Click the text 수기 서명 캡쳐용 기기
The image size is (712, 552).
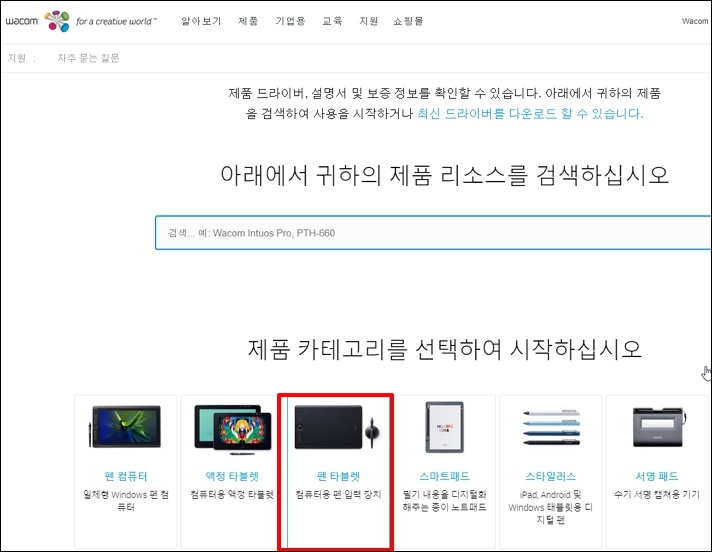pyautogui.click(x=657, y=494)
